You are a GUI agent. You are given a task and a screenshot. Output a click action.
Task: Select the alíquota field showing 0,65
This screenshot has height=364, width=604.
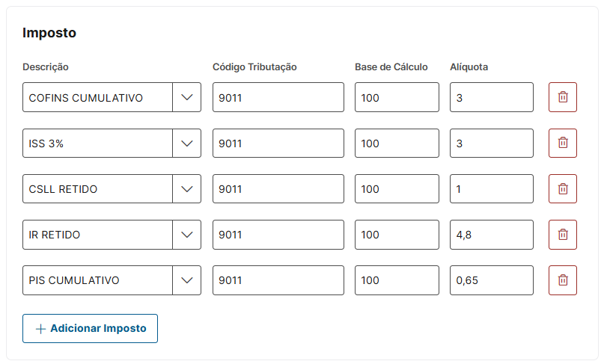[491, 280]
